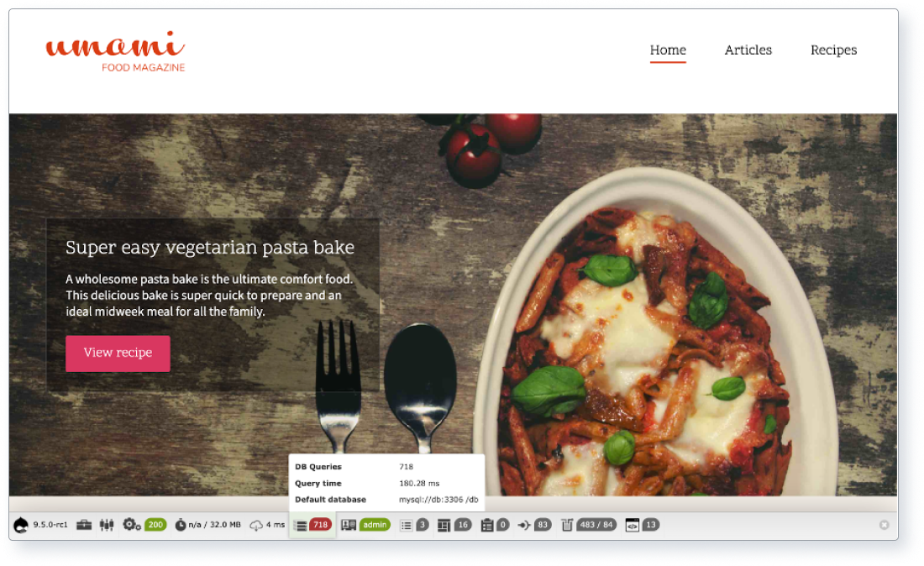Open the briefcase toolbar icon
Image resolution: width=924 pixels, height=566 pixels.
pos(84,525)
